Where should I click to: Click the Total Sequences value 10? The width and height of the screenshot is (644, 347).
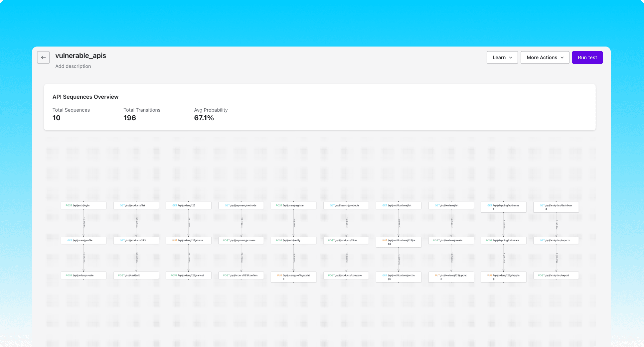[57, 118]
